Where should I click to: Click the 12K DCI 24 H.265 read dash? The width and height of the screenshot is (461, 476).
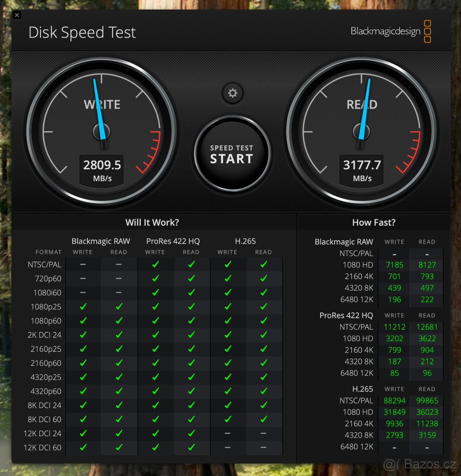(263, 433)
